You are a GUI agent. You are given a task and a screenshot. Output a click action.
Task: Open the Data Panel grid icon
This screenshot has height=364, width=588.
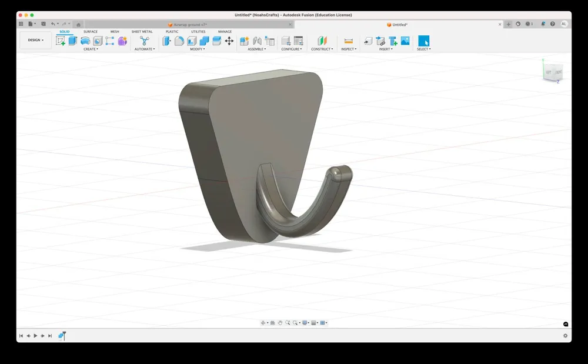point(21,24)
